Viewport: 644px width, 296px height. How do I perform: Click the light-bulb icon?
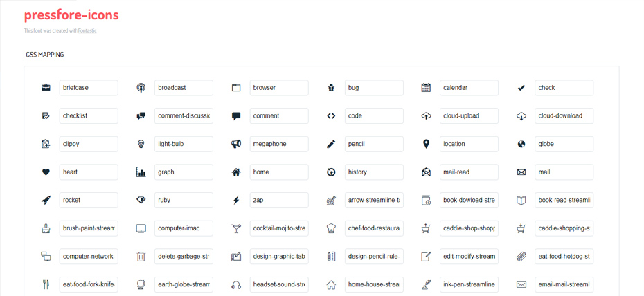pyautogui.click(x=141, y=144)
